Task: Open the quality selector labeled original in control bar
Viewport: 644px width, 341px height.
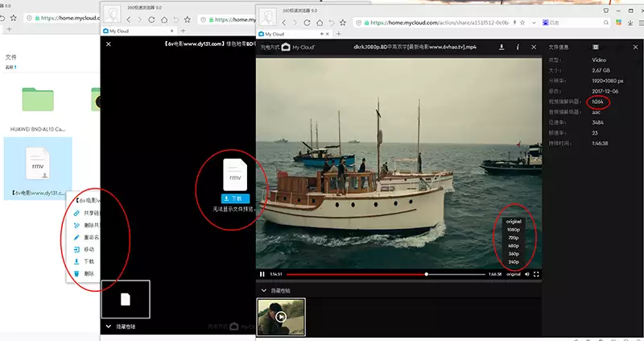Action: click(514, 274)
